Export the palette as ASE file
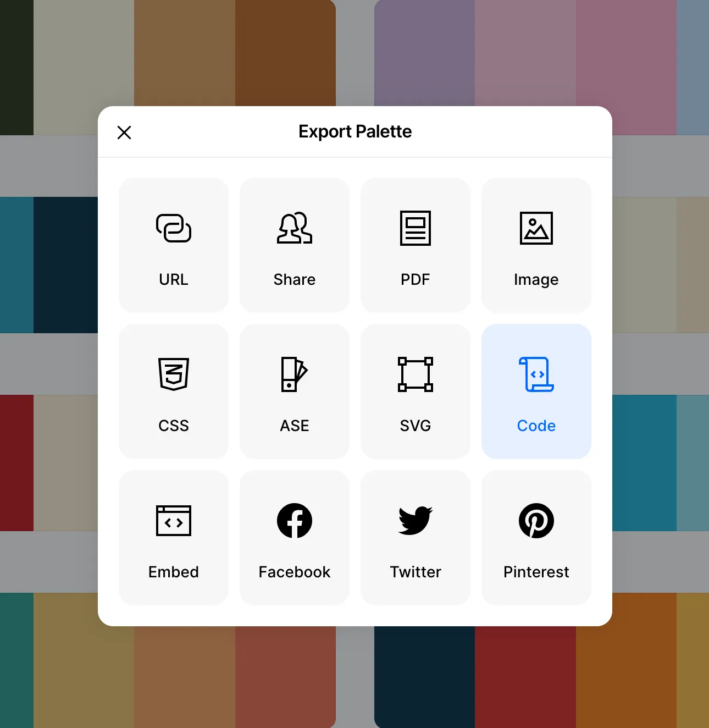 (294, 391)
